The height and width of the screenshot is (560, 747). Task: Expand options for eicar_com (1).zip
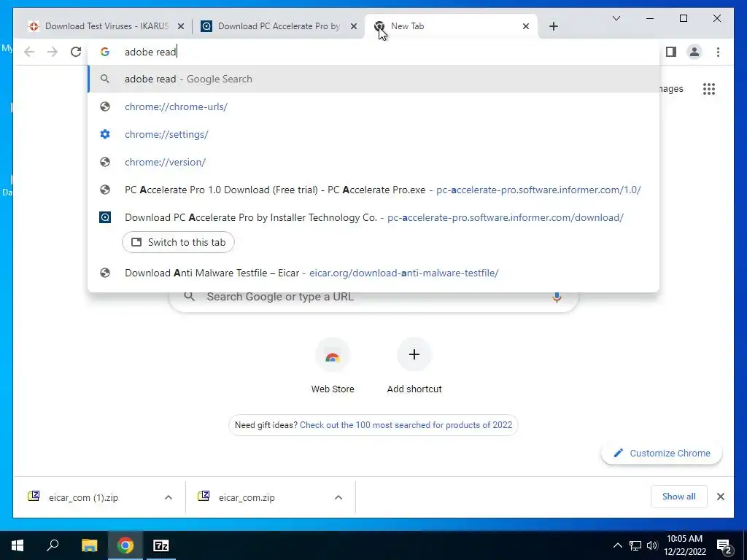point(169,497)
